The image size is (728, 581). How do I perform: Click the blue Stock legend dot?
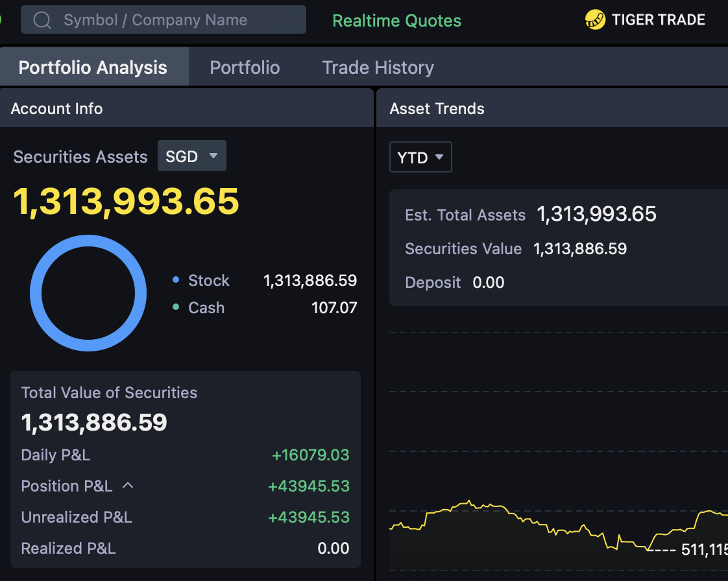(176, 280)
